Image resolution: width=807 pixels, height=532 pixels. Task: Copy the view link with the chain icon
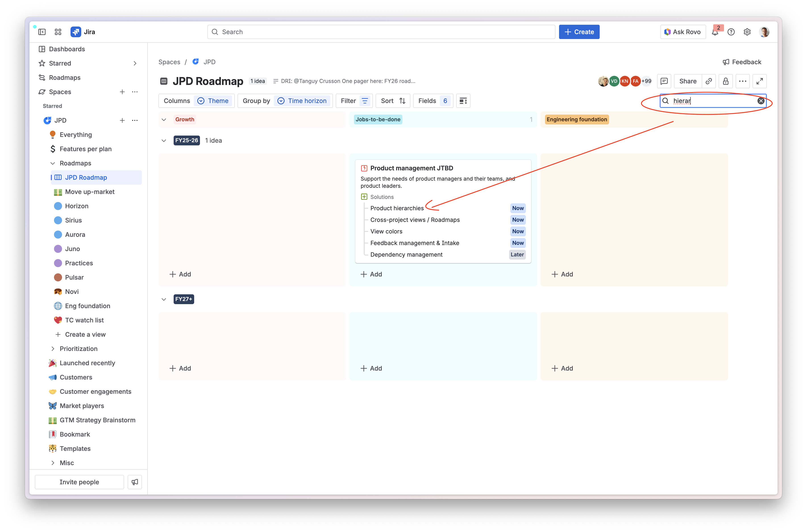click(x=709, y=81)
